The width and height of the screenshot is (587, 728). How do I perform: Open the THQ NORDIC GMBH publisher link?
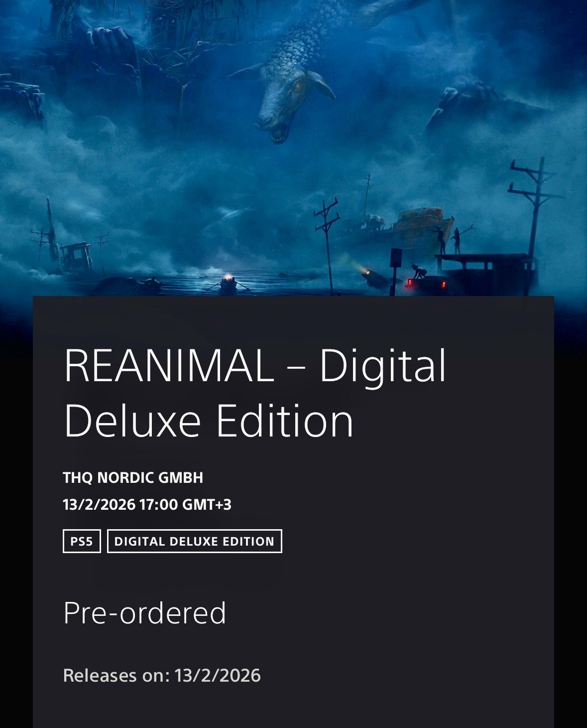tap(133, 477)
